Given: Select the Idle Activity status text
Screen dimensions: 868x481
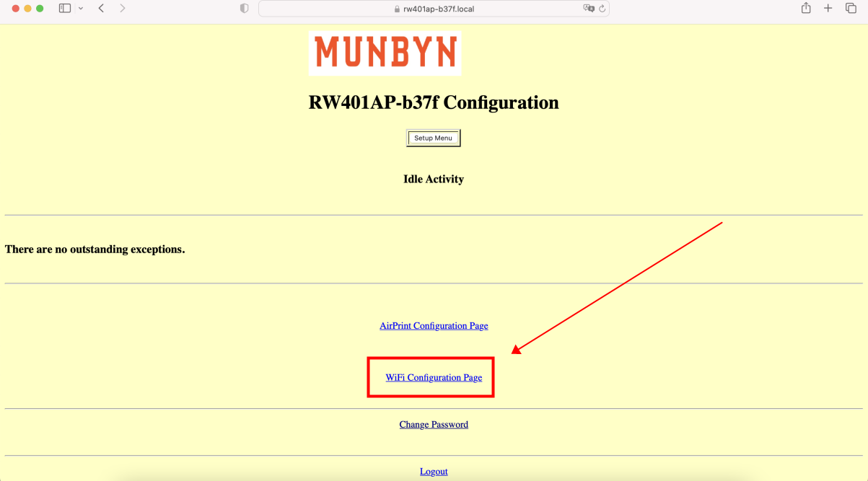Looking at the screenshot, I should [x=434, y=179].
